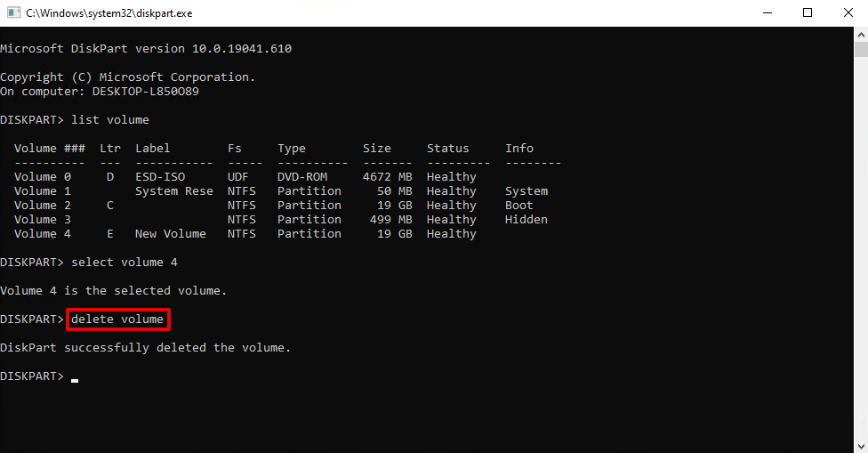Click the 'ESD-ISO' label

click(x=160, y=176)
